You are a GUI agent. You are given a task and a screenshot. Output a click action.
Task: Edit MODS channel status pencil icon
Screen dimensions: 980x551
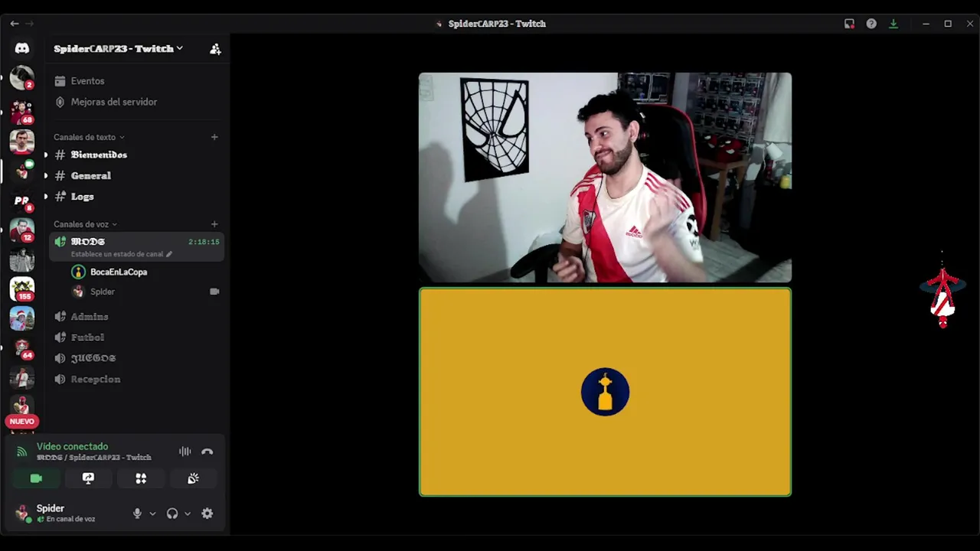click(x=169, y=254)
